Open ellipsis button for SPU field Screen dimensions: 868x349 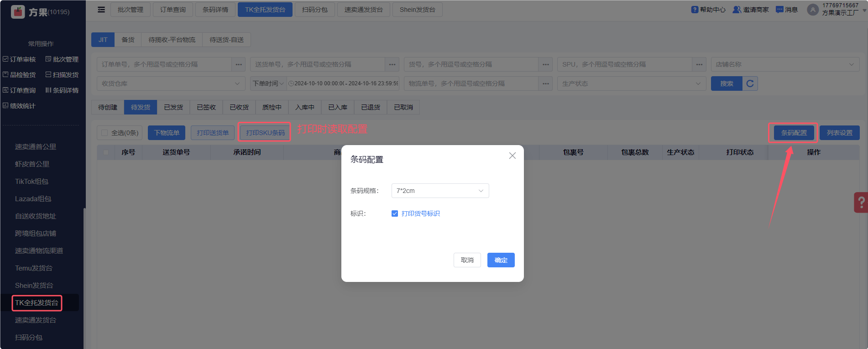click(x=699, y=64)
